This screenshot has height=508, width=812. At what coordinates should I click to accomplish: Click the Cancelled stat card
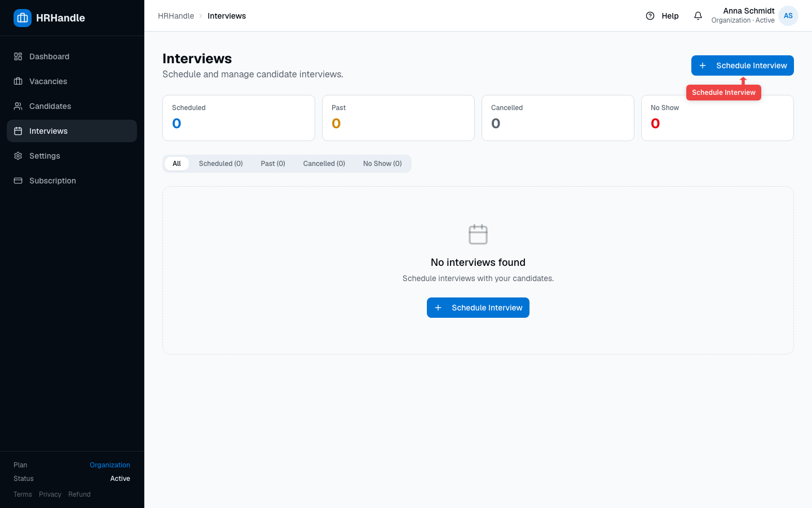point(558,118)
